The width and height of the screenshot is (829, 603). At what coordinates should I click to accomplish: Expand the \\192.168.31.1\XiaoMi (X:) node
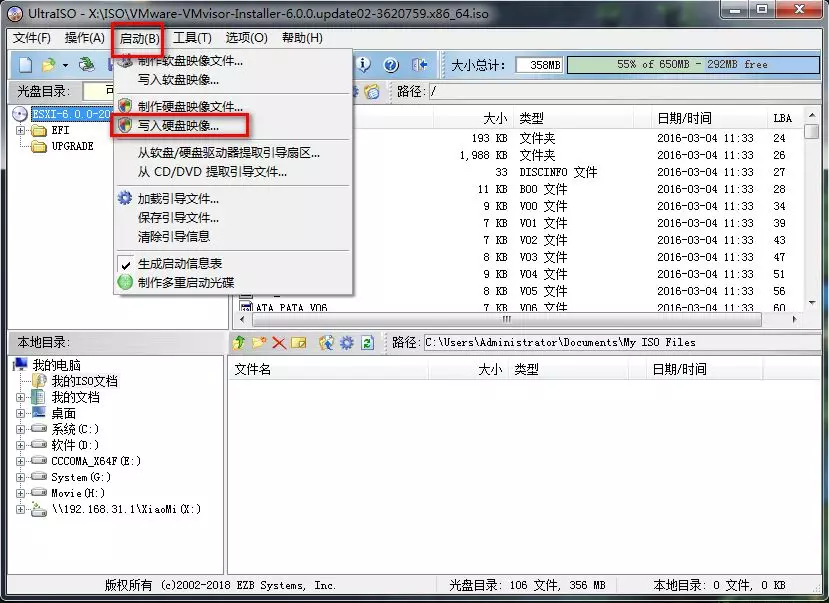pos(20,509)
